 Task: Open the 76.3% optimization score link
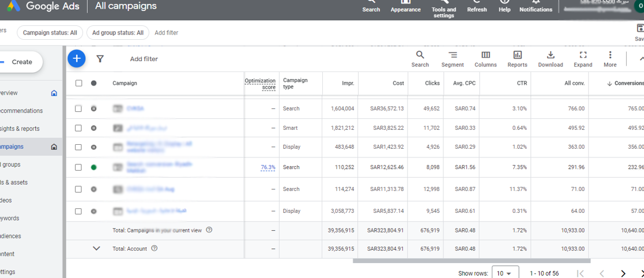268,167
